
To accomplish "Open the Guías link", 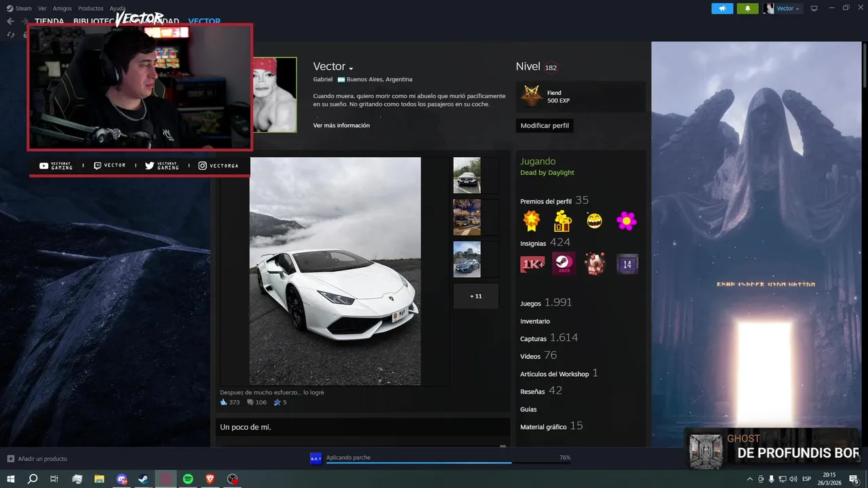I will [x=528, y=409].
